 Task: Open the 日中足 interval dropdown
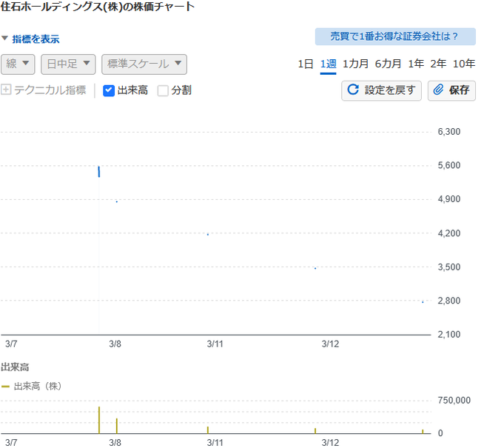[69, 64]
